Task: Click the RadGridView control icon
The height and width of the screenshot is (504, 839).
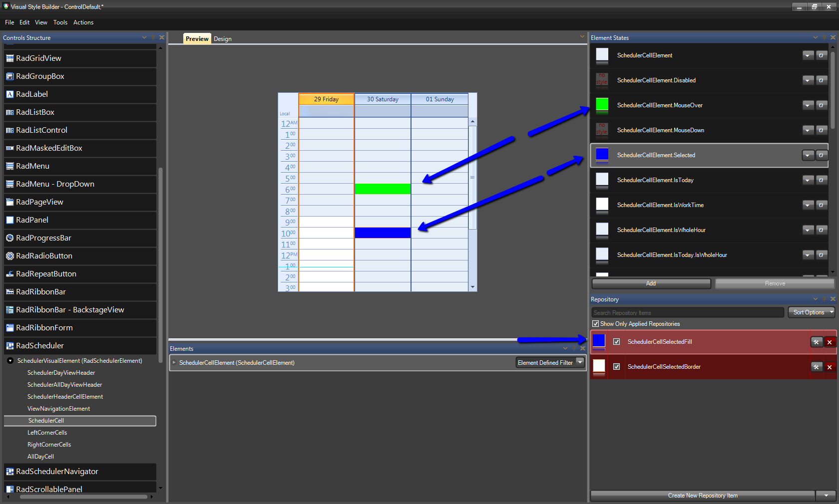Action: click(9, 58)
